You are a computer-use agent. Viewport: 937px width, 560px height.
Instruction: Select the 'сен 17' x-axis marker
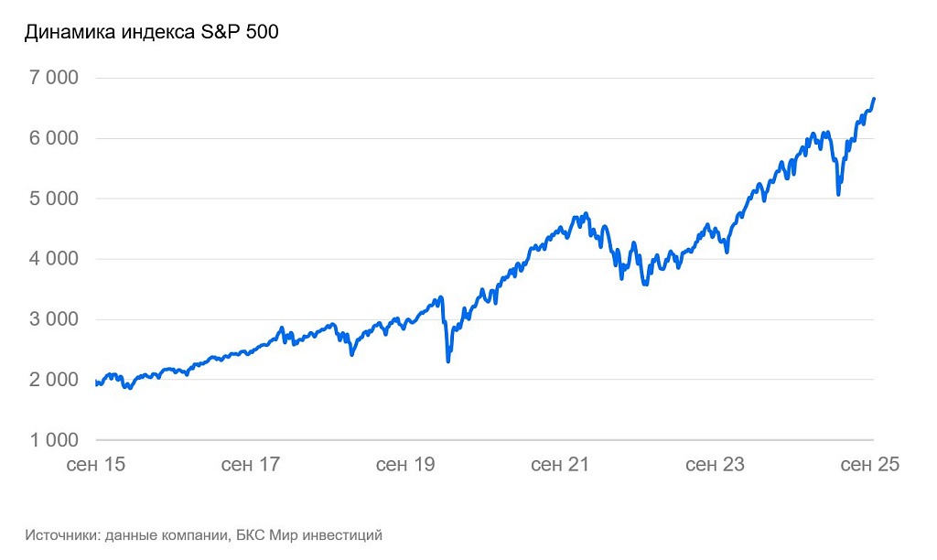coord(251,464)
